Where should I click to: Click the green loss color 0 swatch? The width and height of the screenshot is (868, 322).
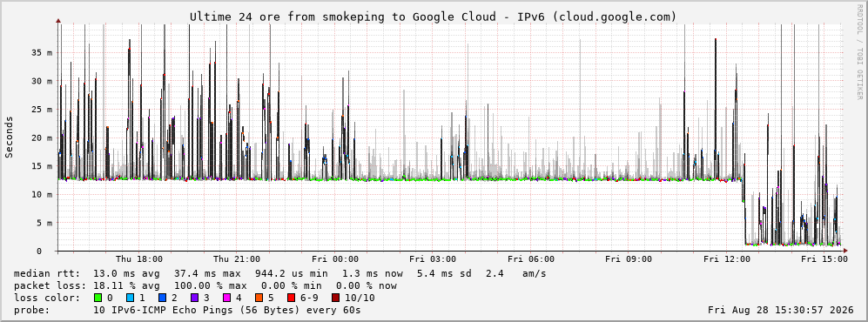click(98, 299)
